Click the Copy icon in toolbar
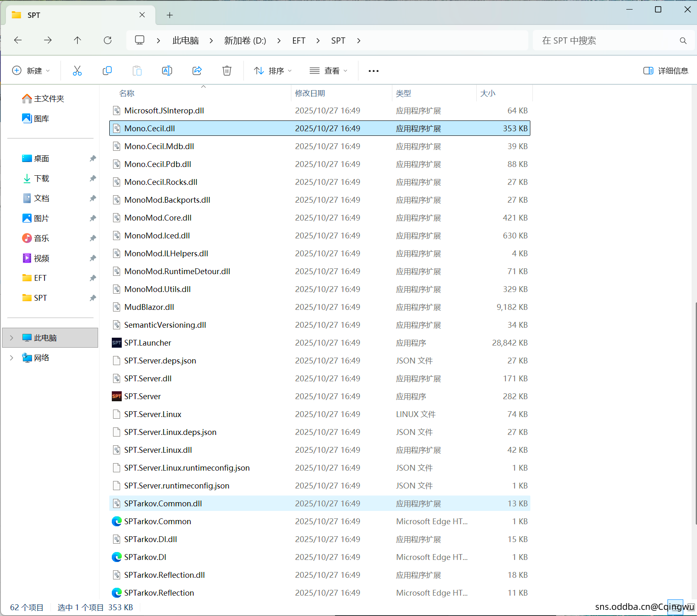Image resolution: width=697 pixels, height=616 pixels. click(107, 71)
